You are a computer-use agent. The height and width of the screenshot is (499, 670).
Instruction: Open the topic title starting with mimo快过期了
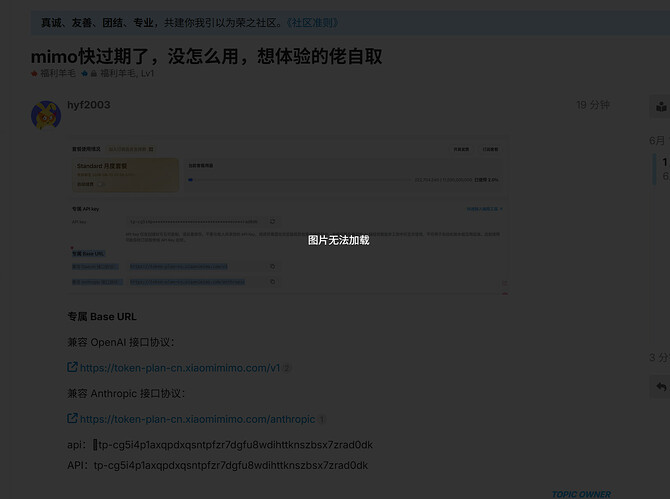pos(206,56)
